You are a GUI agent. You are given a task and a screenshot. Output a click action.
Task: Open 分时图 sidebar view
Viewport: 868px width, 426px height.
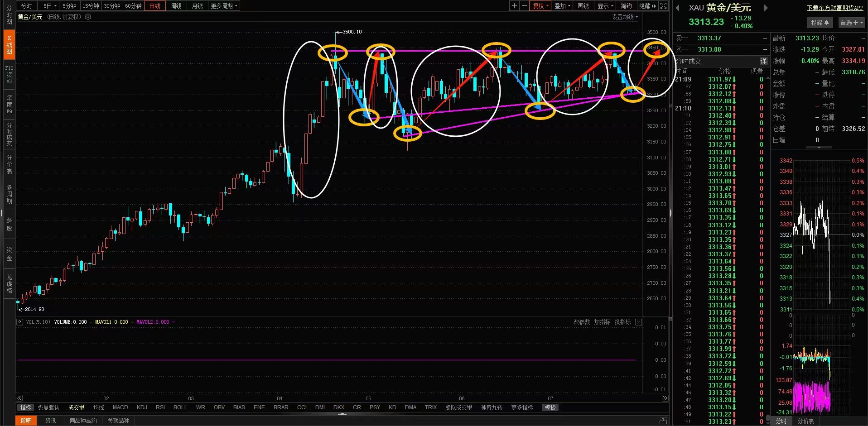9,15
